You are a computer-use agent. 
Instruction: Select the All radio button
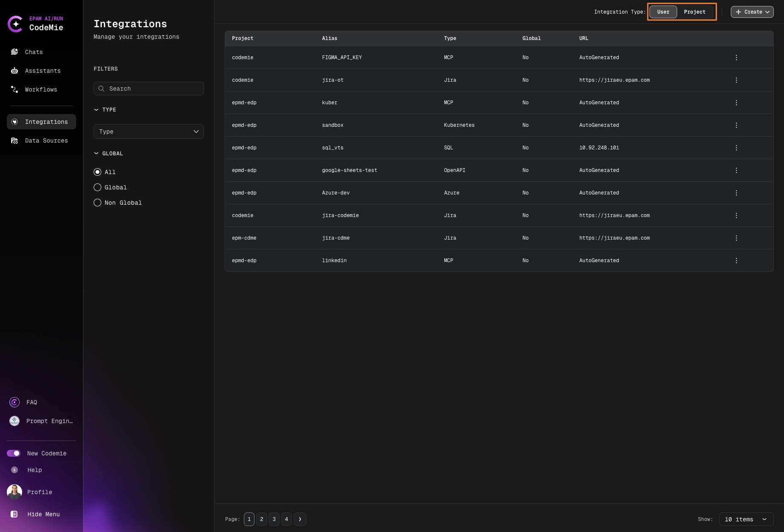[97, 172]
